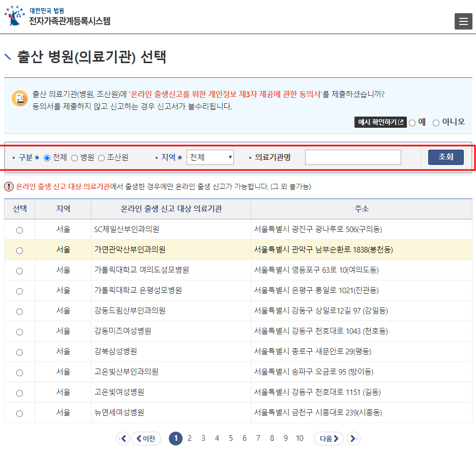Viewport: 476px width, 451px height.
Task: Go to page 3
Action: (x=203, y=438)
